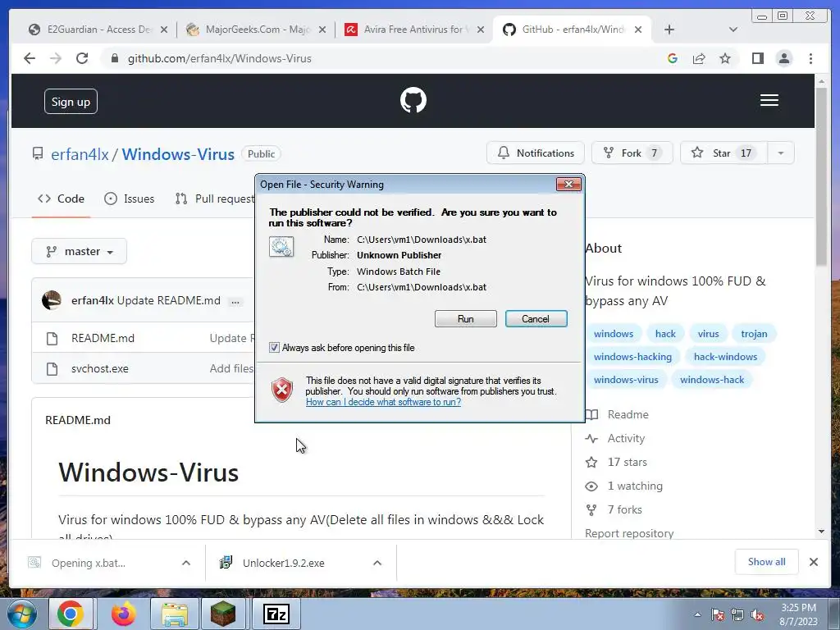Open README.md file in list
This screenshot has width=840, height=630.
click(x=103, y=338)
